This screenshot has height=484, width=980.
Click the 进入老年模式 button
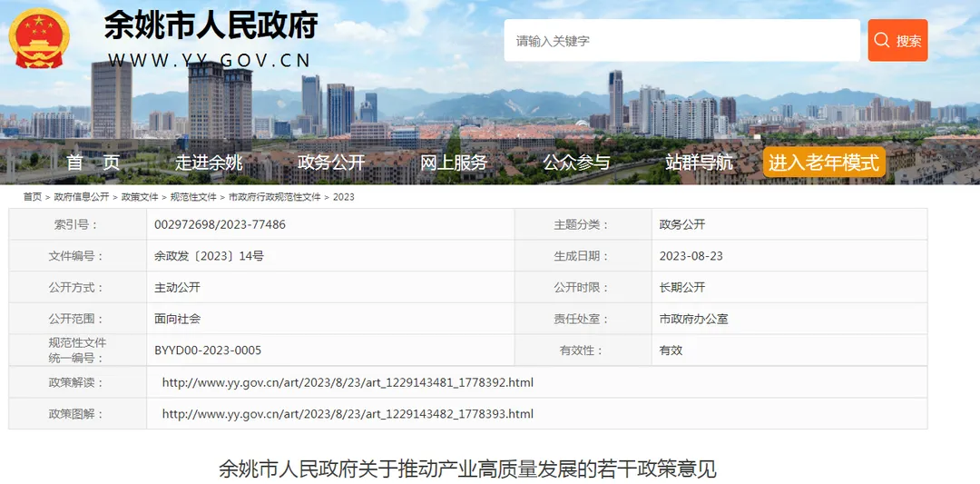tap(824, 163)
